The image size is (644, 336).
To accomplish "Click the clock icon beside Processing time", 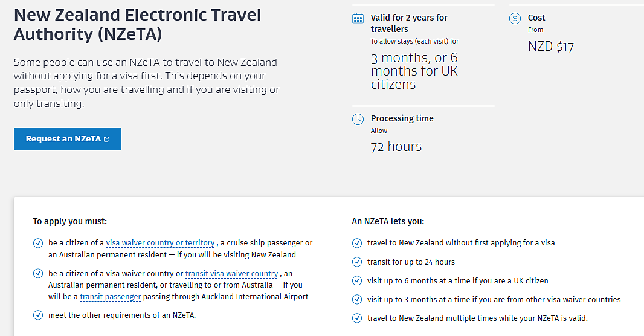I will coord(358,119).
